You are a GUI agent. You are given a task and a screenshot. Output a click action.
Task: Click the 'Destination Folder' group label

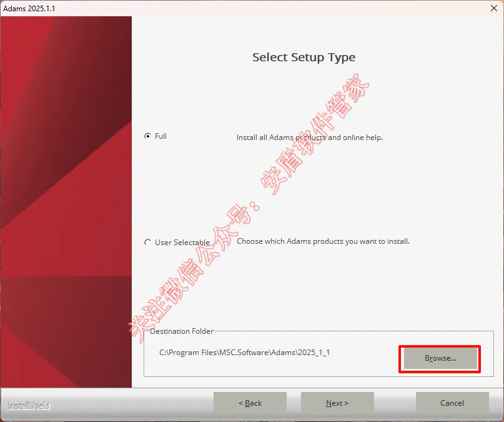[x=182, y=331]
